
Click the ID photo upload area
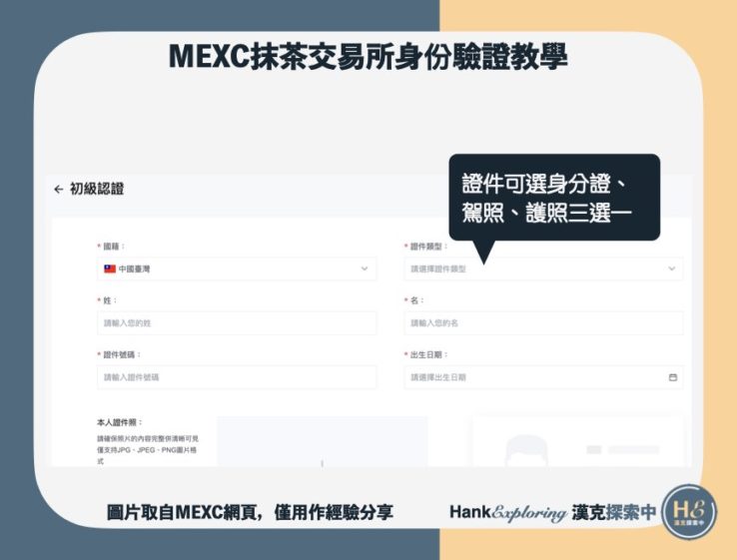323,441
